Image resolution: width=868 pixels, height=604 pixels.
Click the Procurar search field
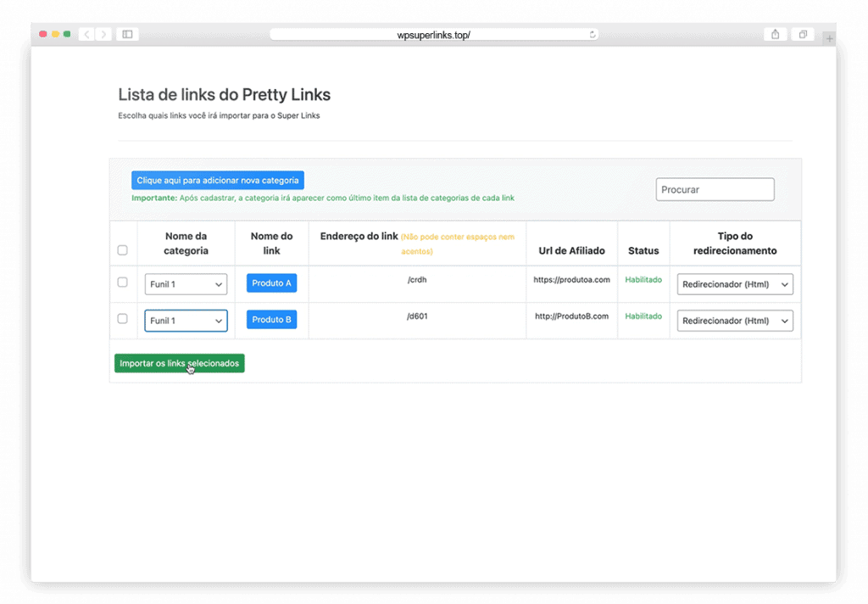[x=715, y=190]
